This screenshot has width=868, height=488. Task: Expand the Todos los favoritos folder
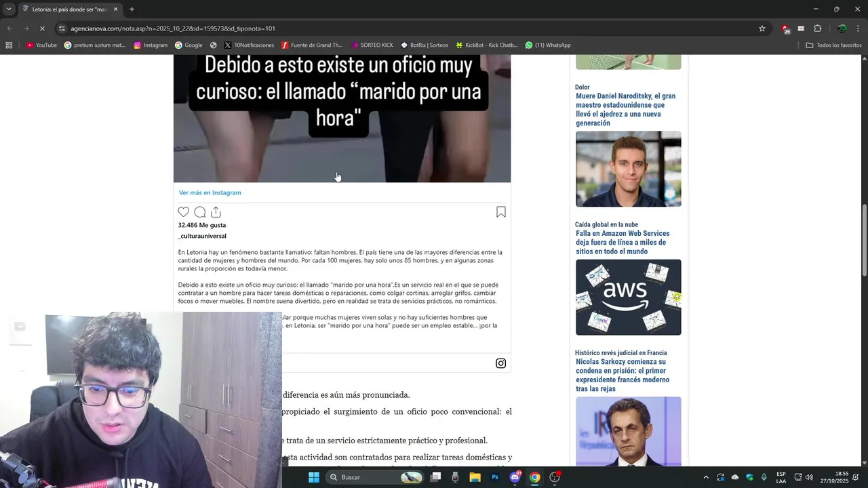pos(833,45)
